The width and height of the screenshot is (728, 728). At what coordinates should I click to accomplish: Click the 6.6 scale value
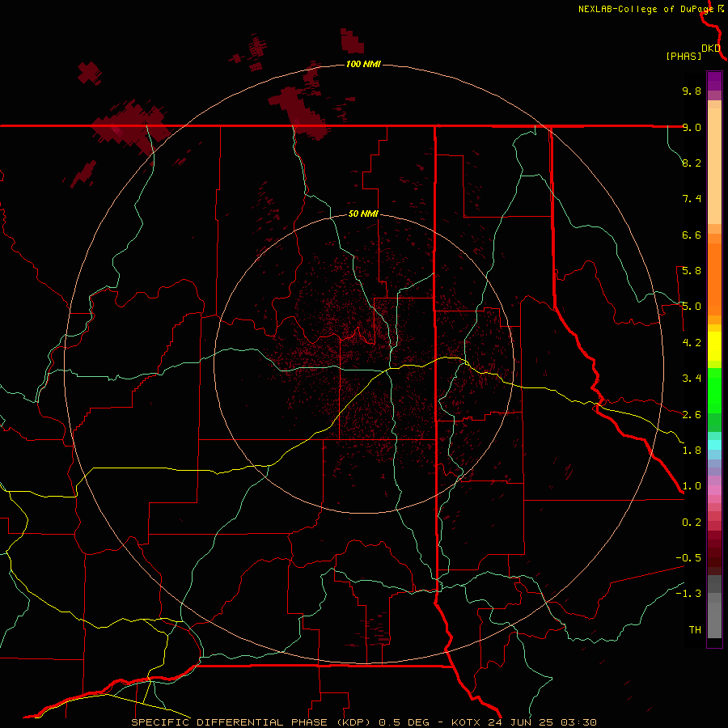click(x=692, y=235)
